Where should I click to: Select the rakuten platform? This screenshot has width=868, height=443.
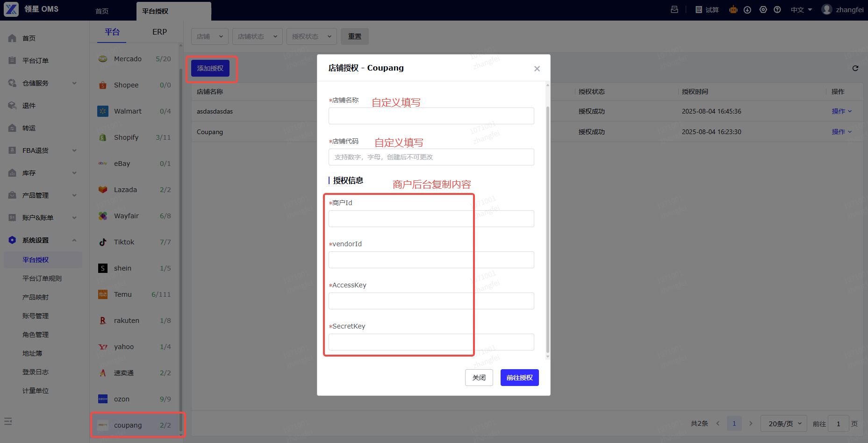(134, 321)
